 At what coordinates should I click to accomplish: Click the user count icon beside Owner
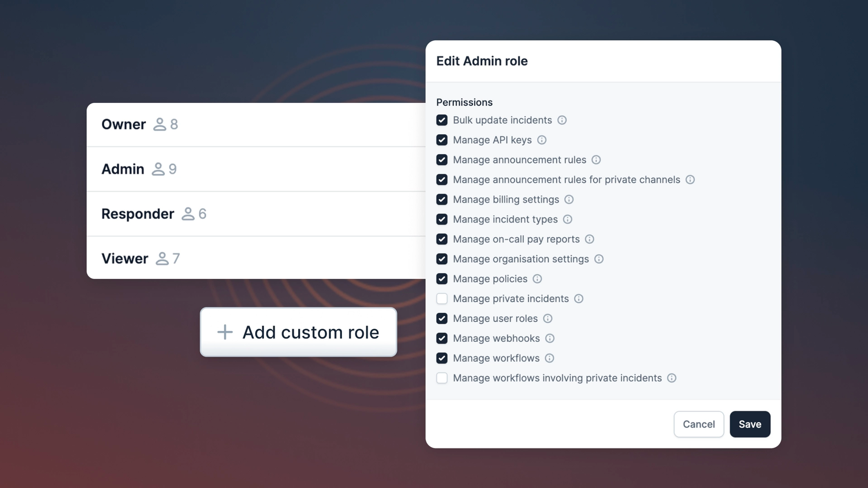pos(160,124)
